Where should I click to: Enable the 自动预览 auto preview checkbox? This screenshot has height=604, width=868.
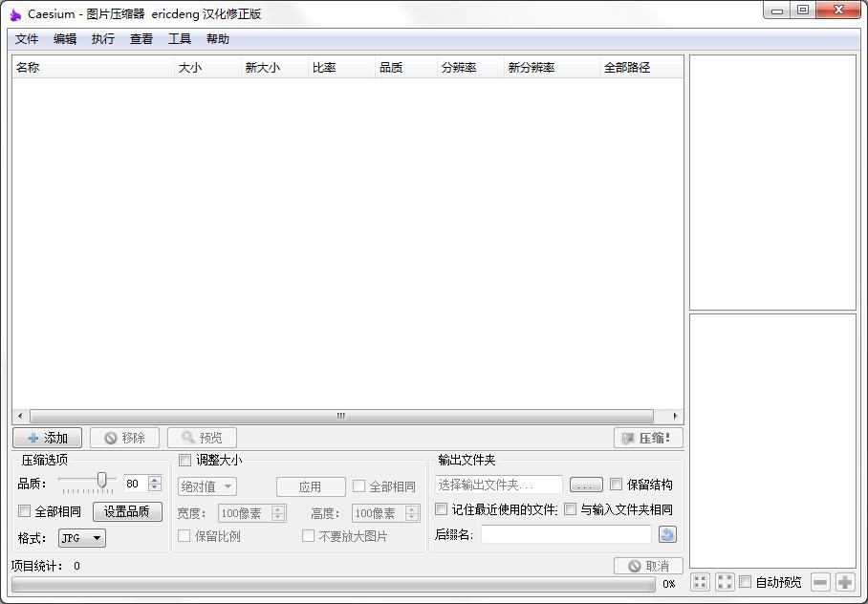[745, 581]
